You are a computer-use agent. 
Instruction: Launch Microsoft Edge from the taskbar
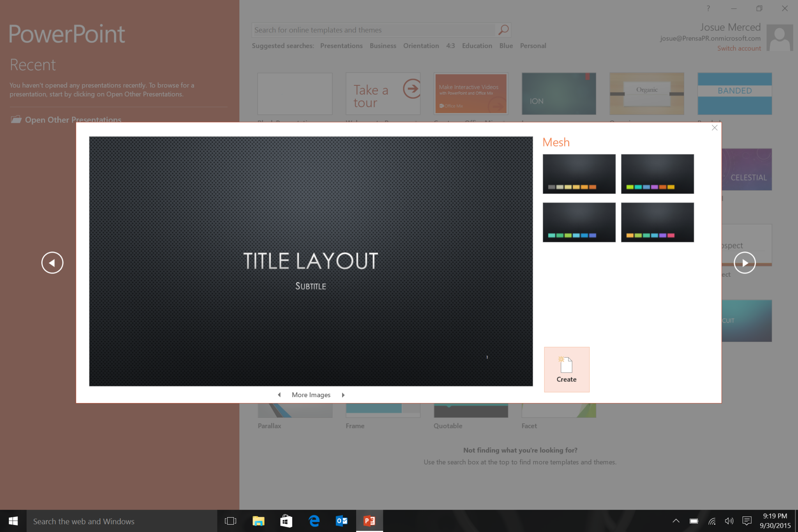(314, 521)
